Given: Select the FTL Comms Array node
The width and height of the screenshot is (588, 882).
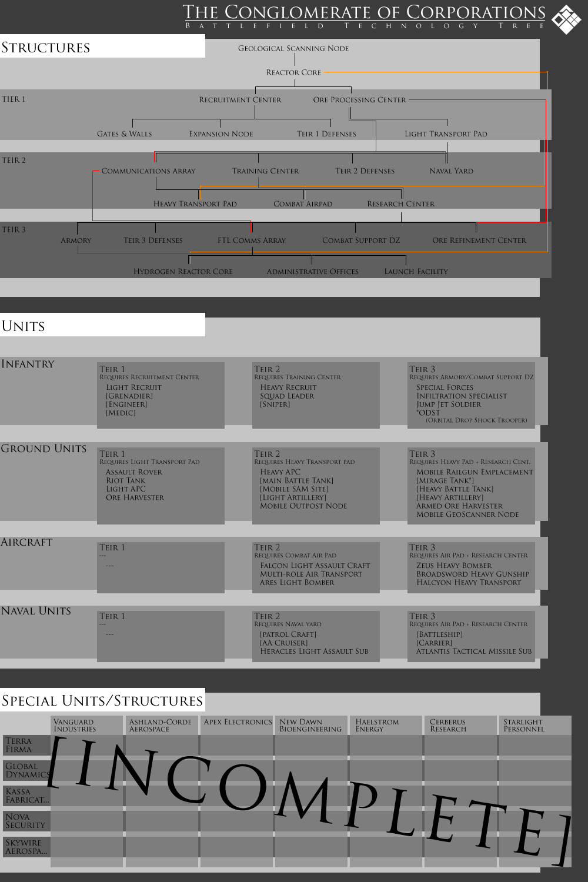Looking at the screenshot, I should click(252, 240).
